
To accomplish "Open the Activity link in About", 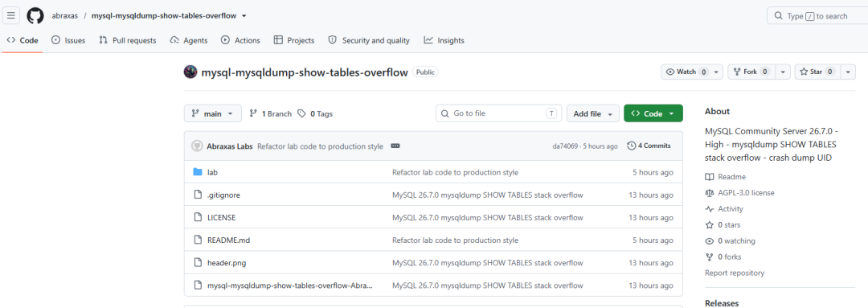I will (724, 209).
